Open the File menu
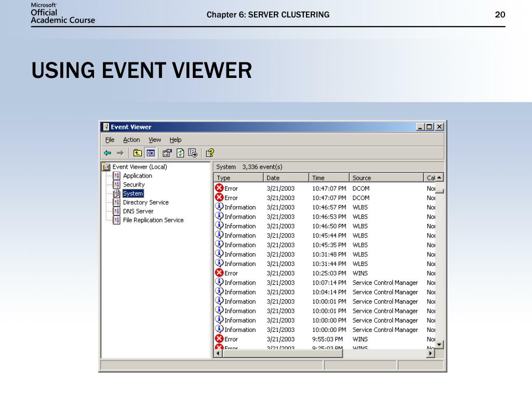 (110, 140)
